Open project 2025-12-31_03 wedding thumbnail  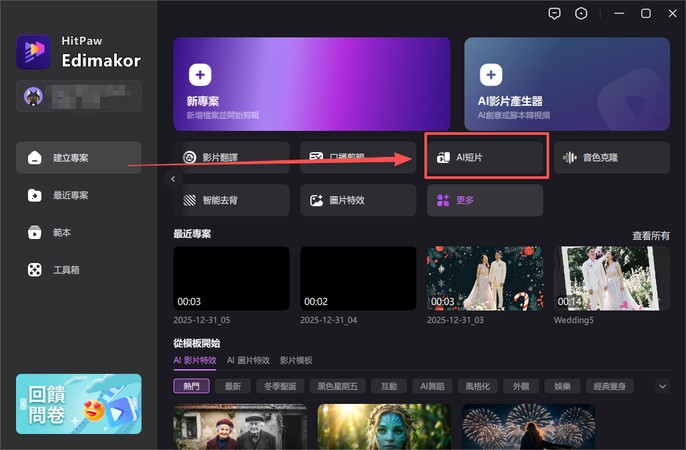pos(485,278)
